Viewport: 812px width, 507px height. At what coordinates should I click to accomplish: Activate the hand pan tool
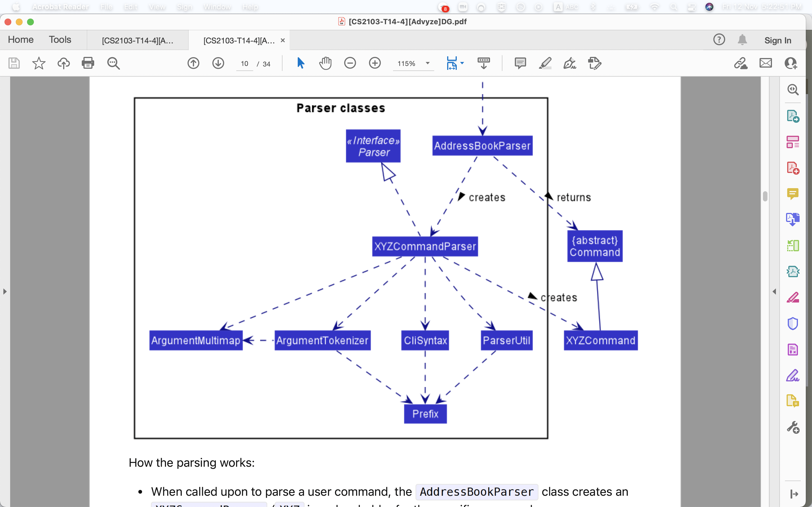pyautogui.click(x=325, y=63)
